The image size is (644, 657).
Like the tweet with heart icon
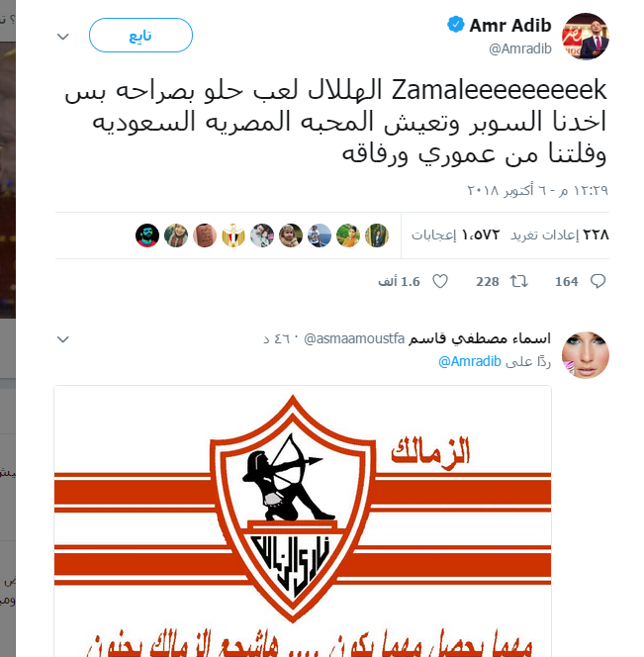440,281
